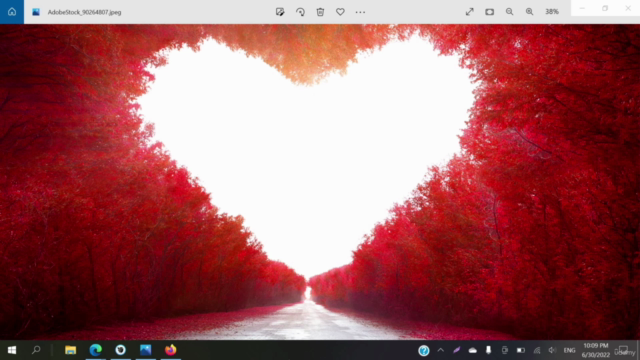Restore down the Photos window
Image resolution: width=640 pixels, height=360 pixels.
pyautogui.click(x=605, y=8)
